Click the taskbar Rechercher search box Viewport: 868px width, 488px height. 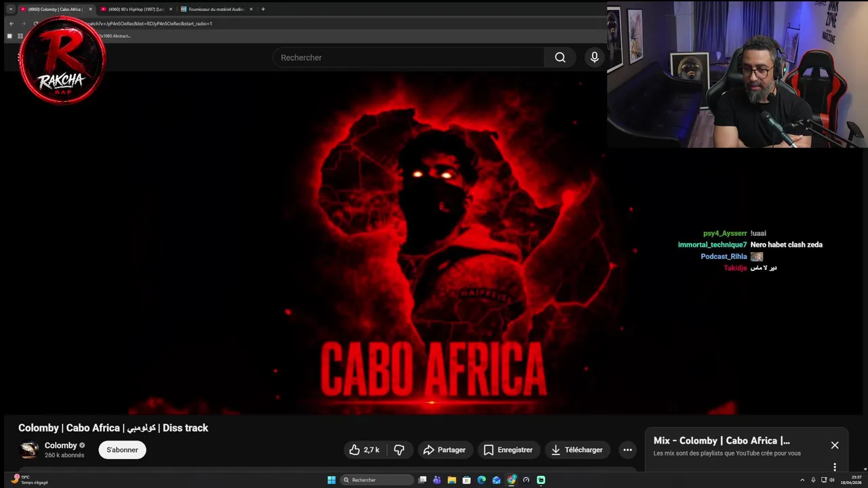377,480
